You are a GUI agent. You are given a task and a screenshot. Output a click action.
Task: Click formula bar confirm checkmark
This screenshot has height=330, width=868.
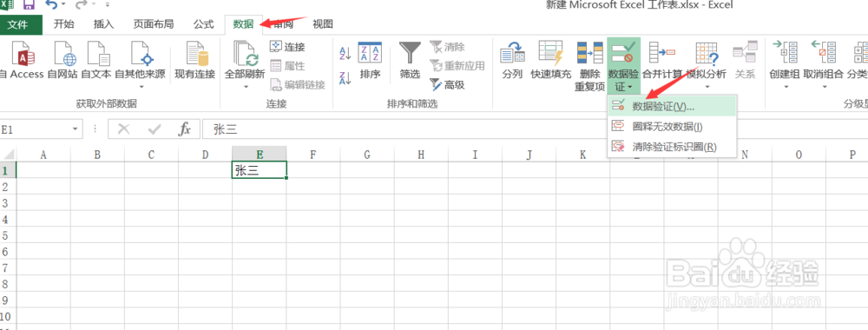(155, 129)
